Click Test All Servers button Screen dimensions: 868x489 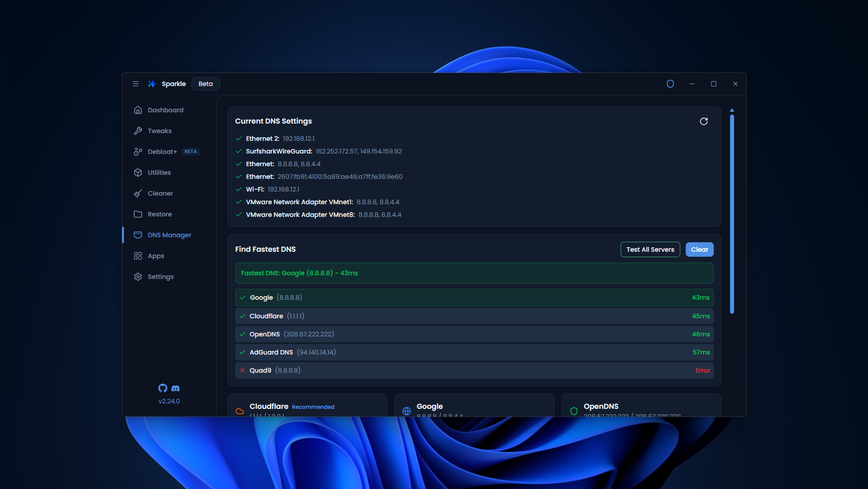tap(650, 249)
